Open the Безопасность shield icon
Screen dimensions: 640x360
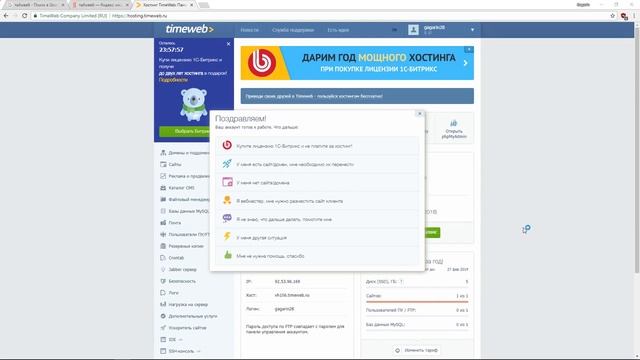click(163, 281)
